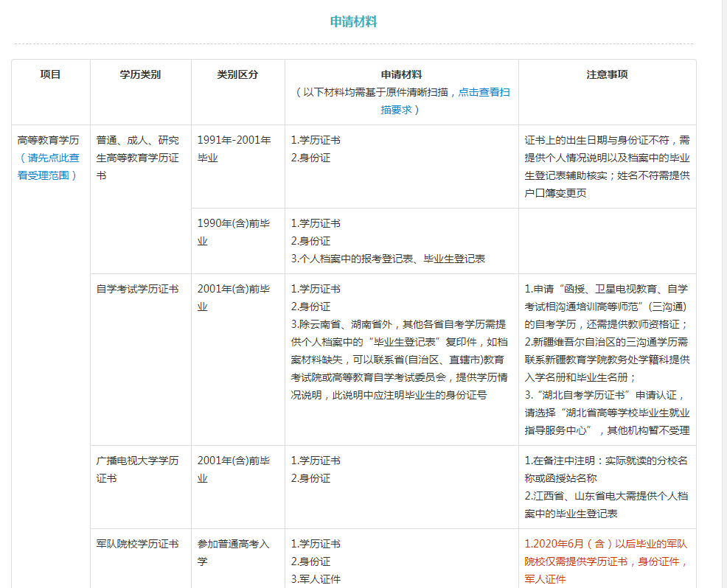Image resolution: width=727 pixels, height=588 pixels.
Task: Select the 项目 column header
Action: [x=49, y=73]
